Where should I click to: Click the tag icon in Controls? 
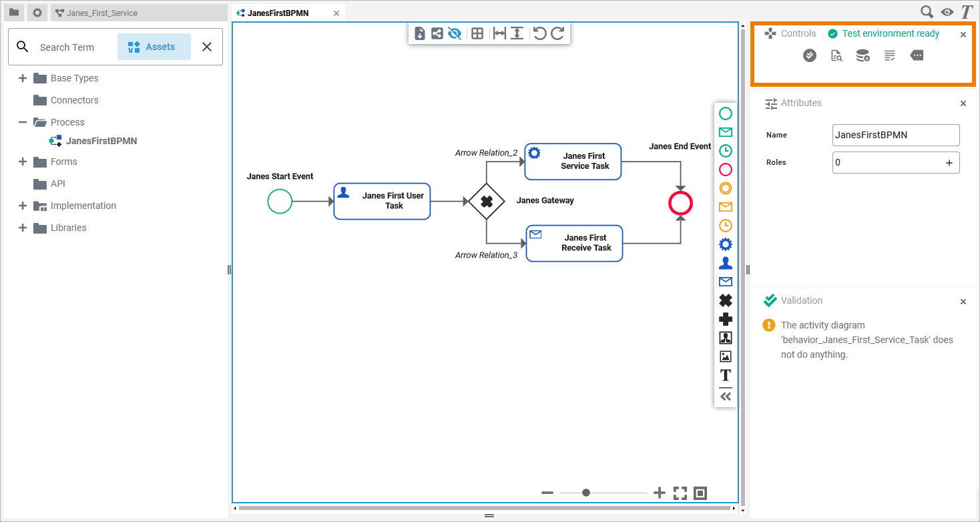(917, 56)
